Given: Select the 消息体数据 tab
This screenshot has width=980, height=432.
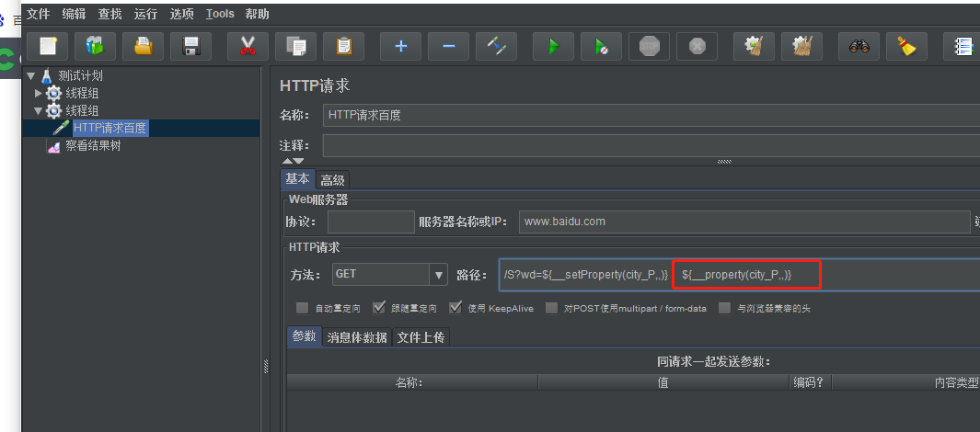Looking at the screenshot, I should (358, 337).
